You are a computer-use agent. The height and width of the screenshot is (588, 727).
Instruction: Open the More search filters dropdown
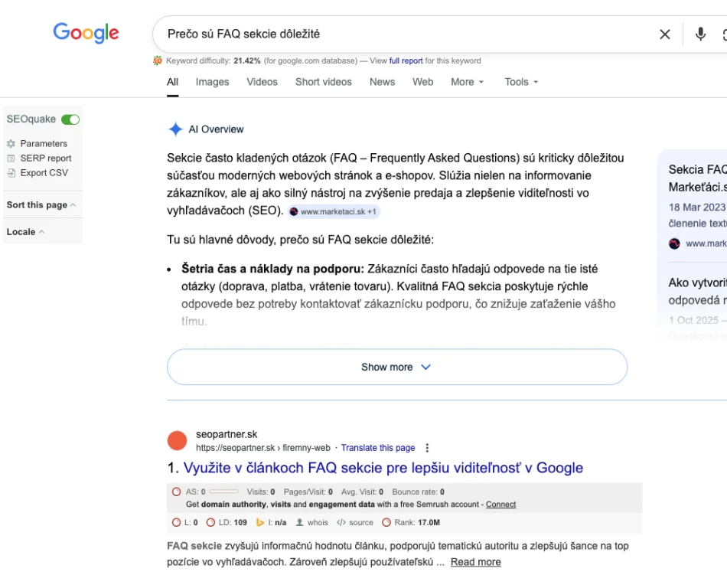pos(467,82)
